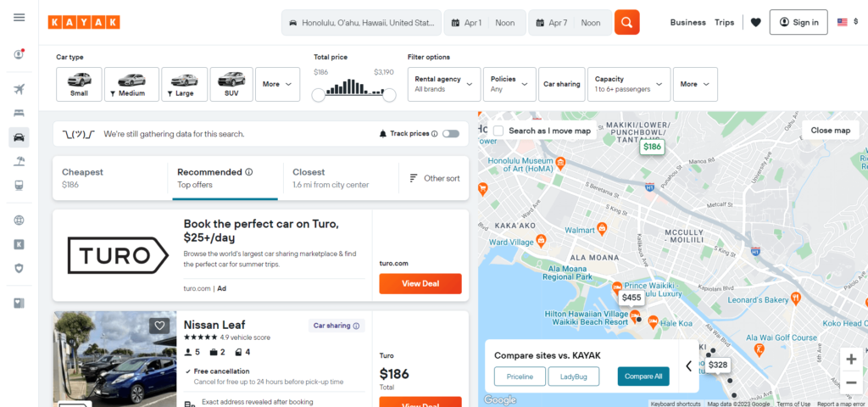Click the green $186 map price marker
The height and width of the screenshot is (407, 868).
[652, 147]
